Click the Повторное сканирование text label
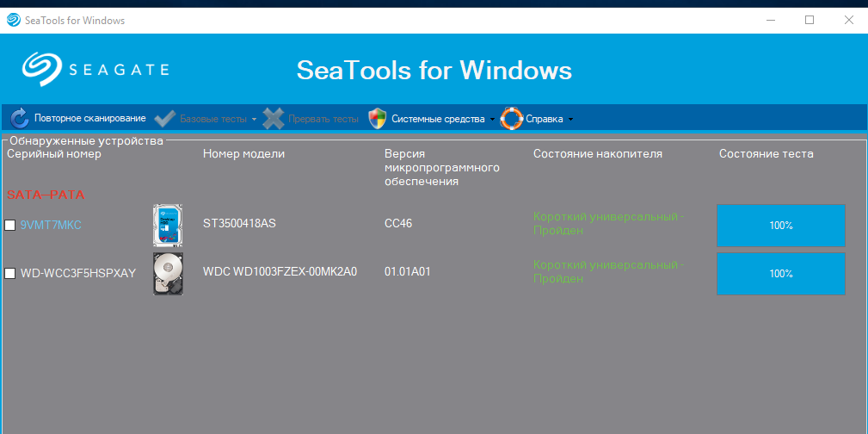 [90, 119]
